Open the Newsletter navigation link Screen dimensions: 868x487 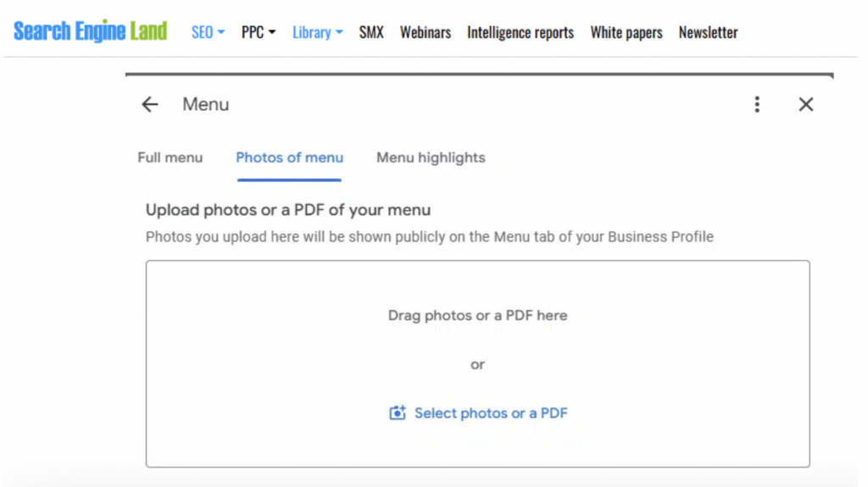(x=708, y=32)
